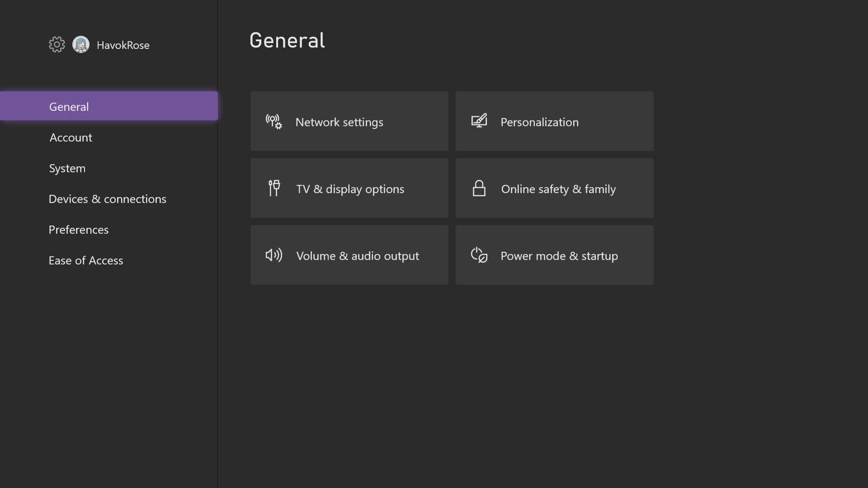Open Online safety & family tile
868x488 pixels.
click(x=554, y=188)
